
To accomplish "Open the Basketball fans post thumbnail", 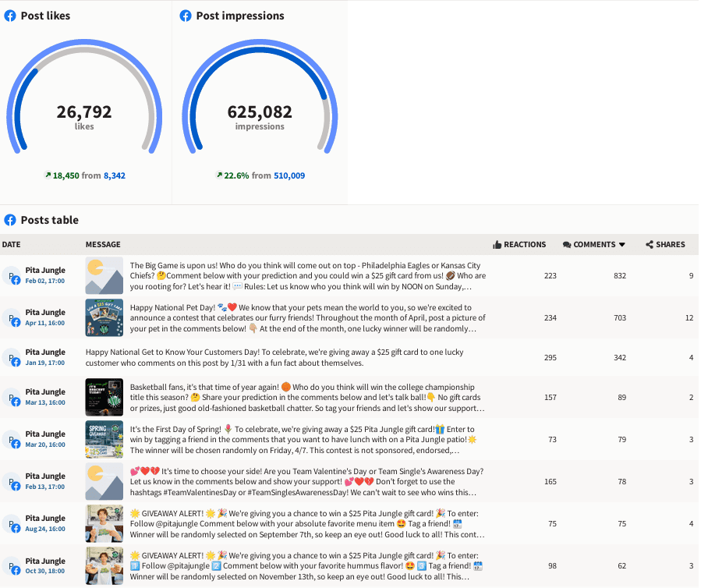I will [104, 397].
